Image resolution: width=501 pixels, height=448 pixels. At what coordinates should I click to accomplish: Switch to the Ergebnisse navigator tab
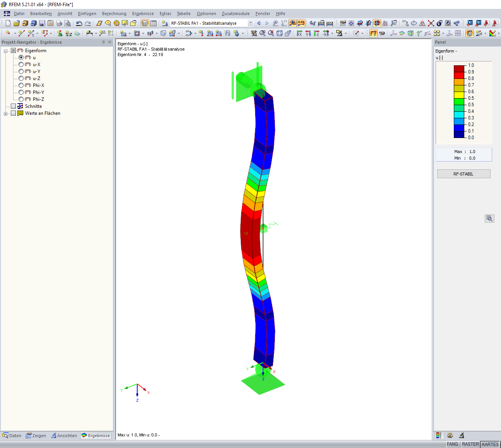pos(96,436)
